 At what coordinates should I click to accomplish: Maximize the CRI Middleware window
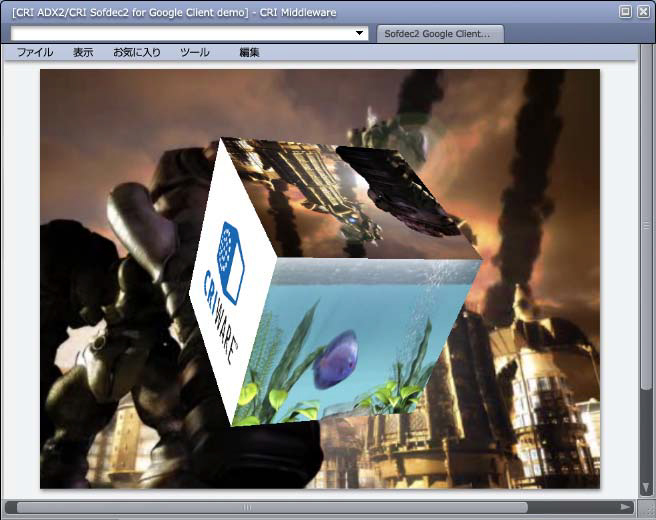[x=625, y=12]
